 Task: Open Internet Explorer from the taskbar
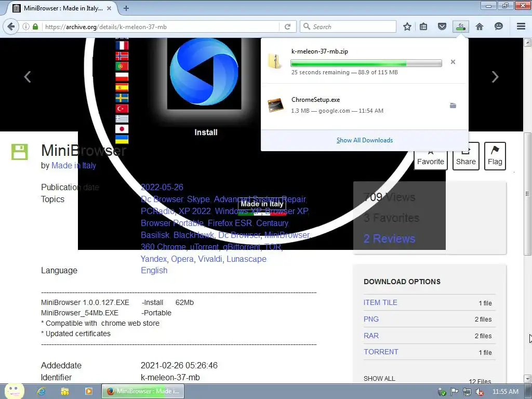(x=42, y=391)
